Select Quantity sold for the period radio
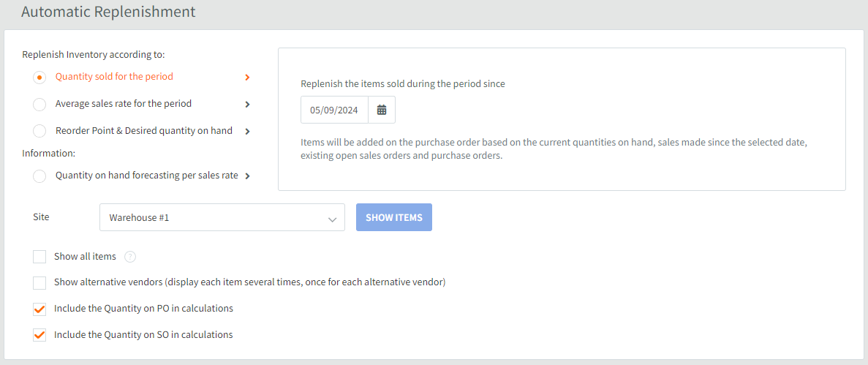 pyautogui.click(x=39, y=77)
